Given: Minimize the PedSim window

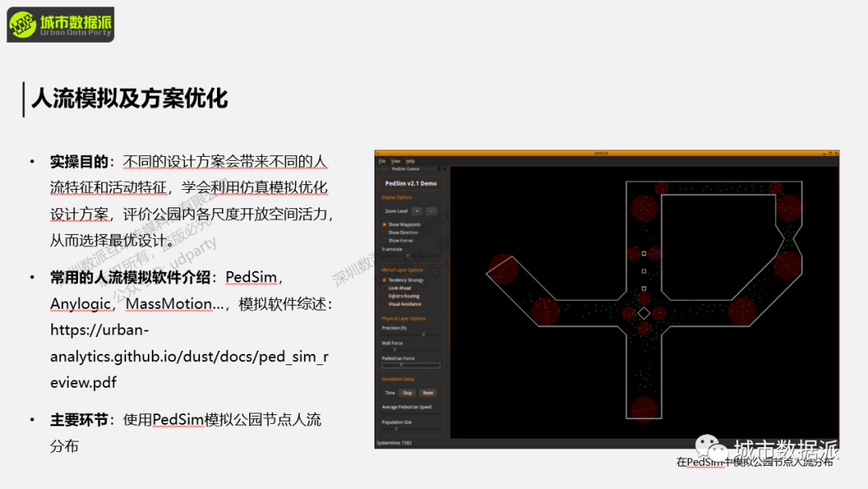Looking at the screenshot, I should pyautogui.click(x=825, y=153).
